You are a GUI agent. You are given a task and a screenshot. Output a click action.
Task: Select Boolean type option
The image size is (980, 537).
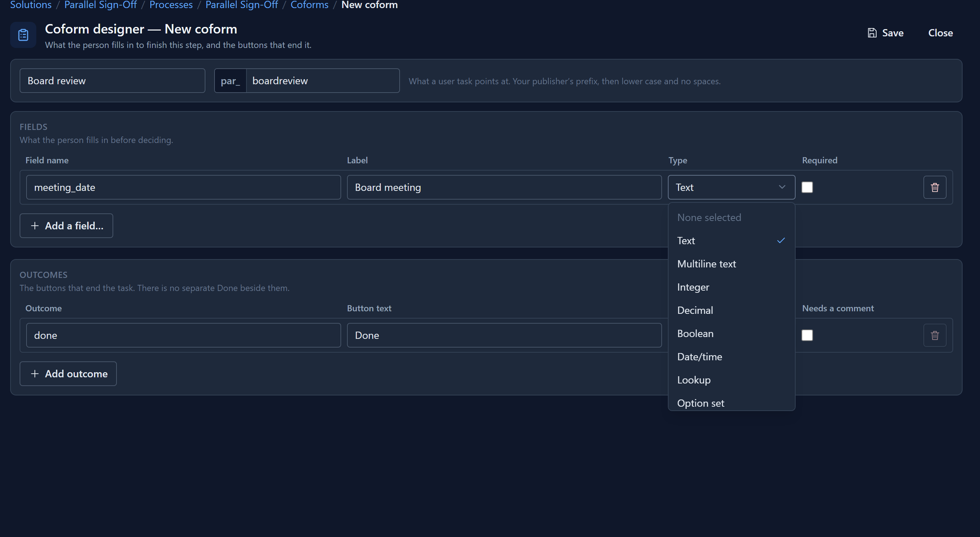coord(731,334)
